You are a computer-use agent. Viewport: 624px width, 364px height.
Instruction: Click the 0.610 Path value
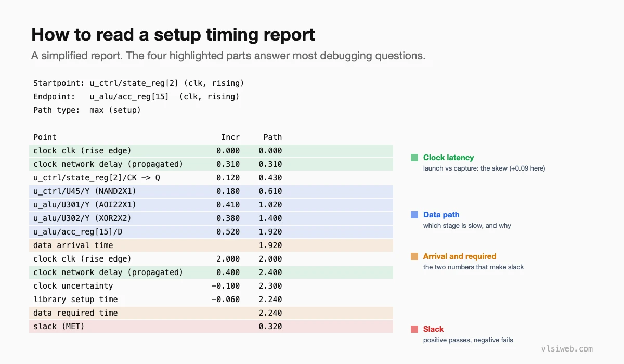point(270,191)
